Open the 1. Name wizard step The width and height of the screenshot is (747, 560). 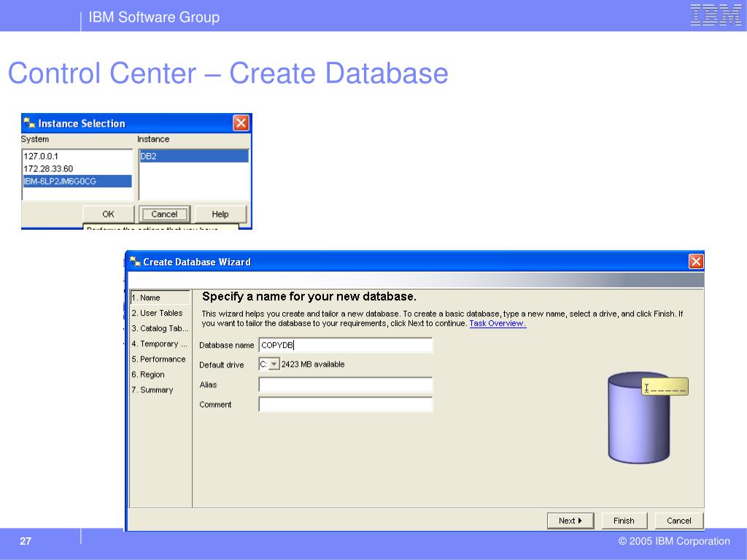(160, 297)
